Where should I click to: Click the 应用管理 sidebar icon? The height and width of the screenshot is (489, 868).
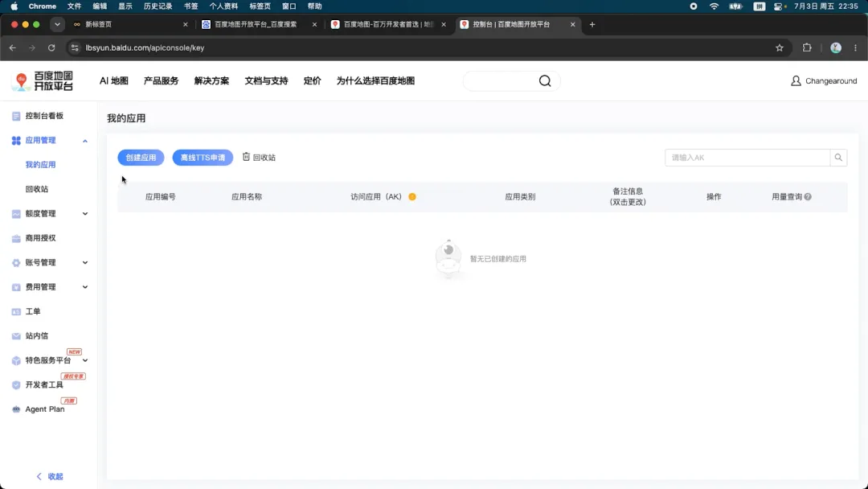(x=16, y=141)
